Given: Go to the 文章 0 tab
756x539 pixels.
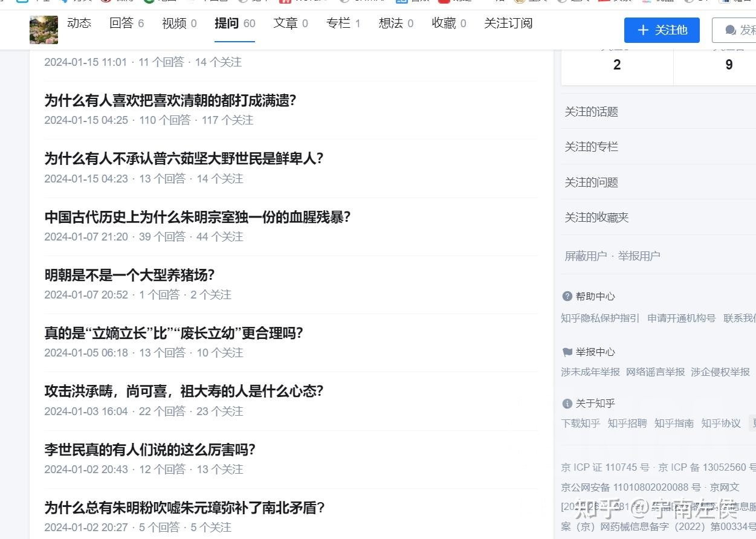Looking at the screenshot, I should tap(291, 23).
